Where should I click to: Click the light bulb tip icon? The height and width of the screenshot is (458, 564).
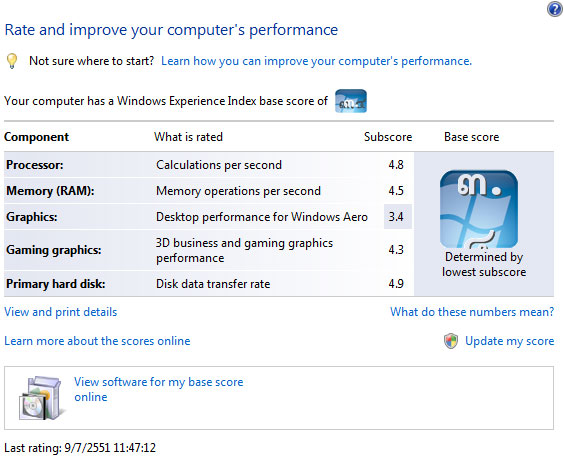point(12,61)
